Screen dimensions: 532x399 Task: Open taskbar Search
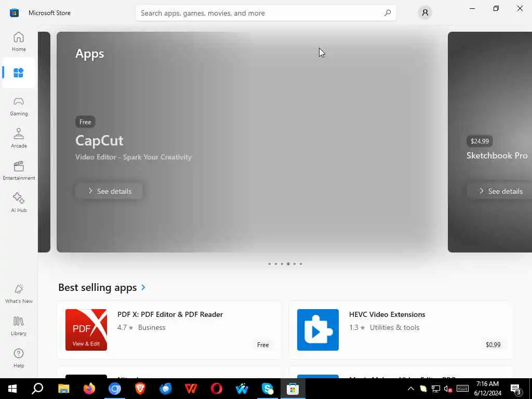tap(37, 389)
